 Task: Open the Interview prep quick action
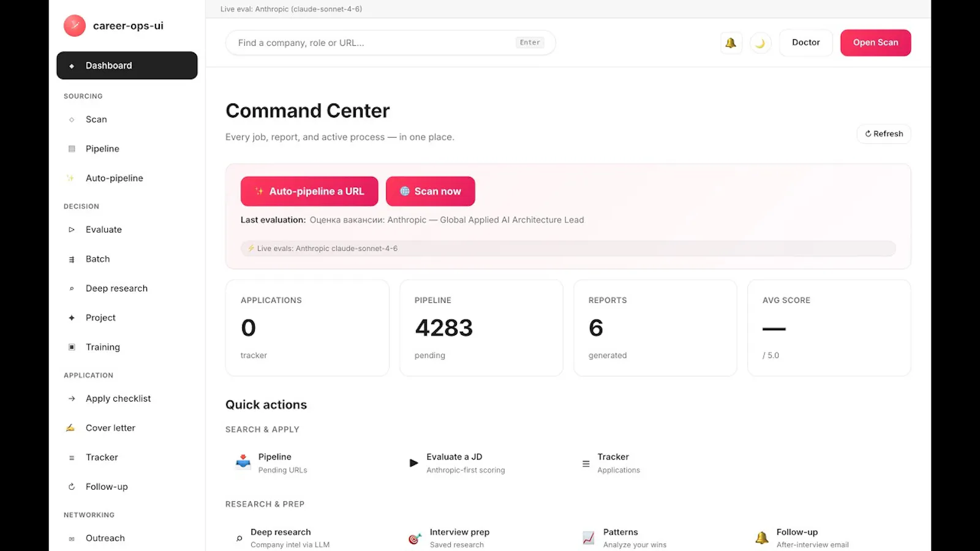[481, 538]
